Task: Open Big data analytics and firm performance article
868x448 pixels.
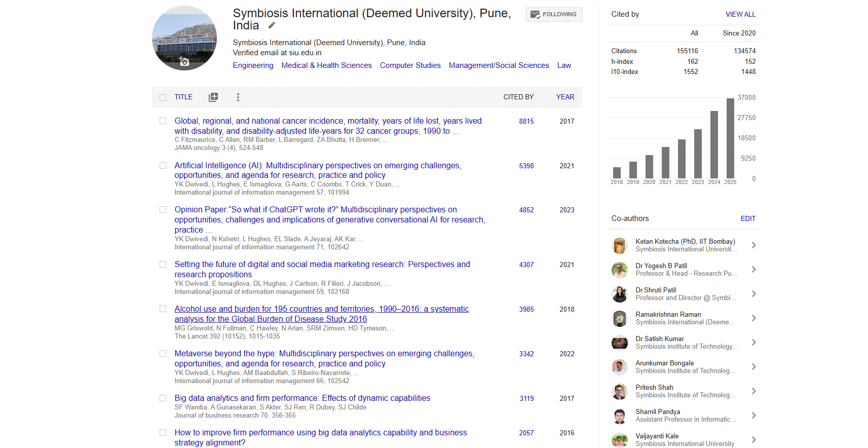Action: click(302, 398)
